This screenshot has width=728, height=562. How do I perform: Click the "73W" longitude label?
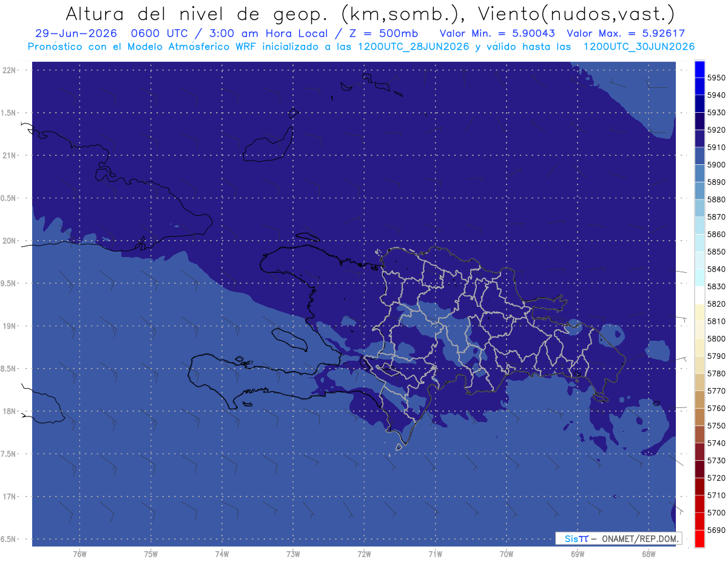[293, 554]
